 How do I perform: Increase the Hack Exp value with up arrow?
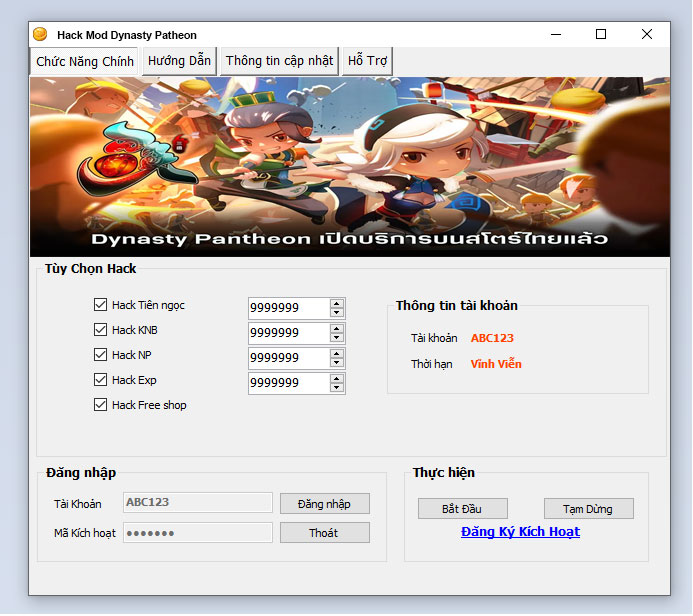click(x=337, y=379)
